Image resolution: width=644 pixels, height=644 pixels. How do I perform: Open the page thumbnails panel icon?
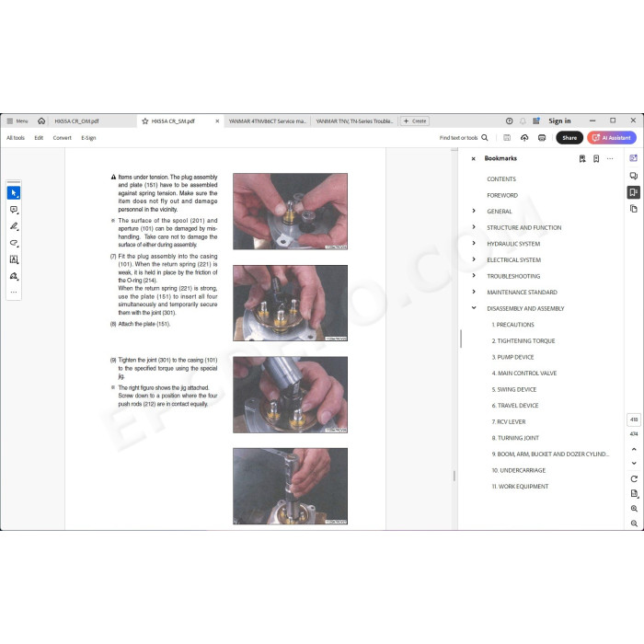click(633, 209)
